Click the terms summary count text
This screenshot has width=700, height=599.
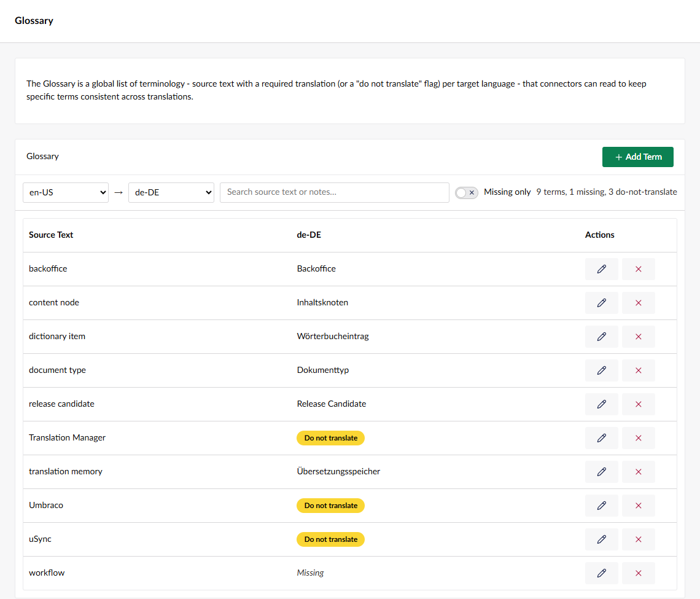coord(607,192)
